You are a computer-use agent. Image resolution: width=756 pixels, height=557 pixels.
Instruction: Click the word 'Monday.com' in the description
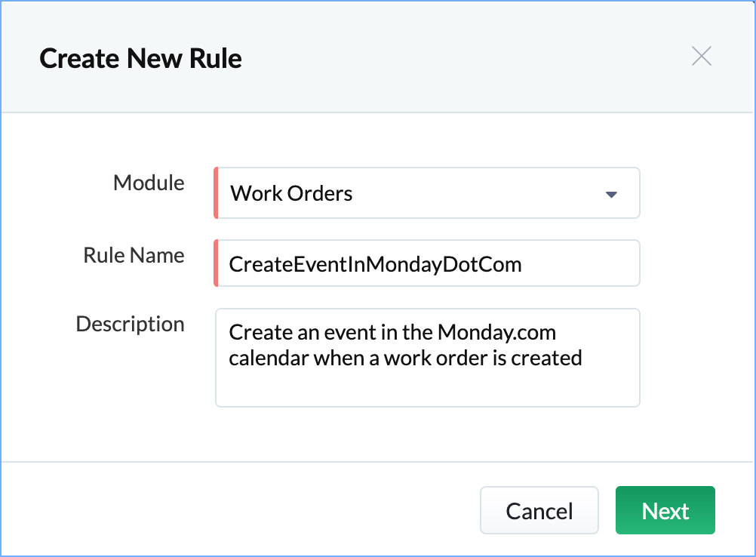tap(496, 332)
